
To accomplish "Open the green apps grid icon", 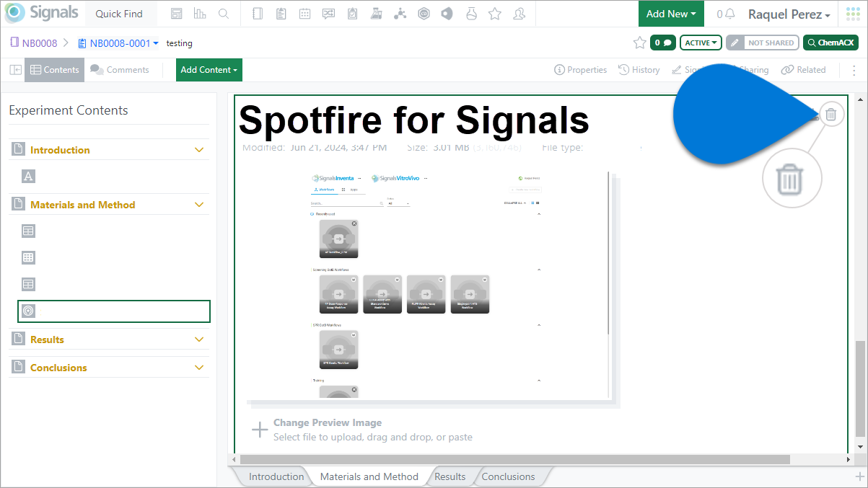I will click(x=853, y=14).
